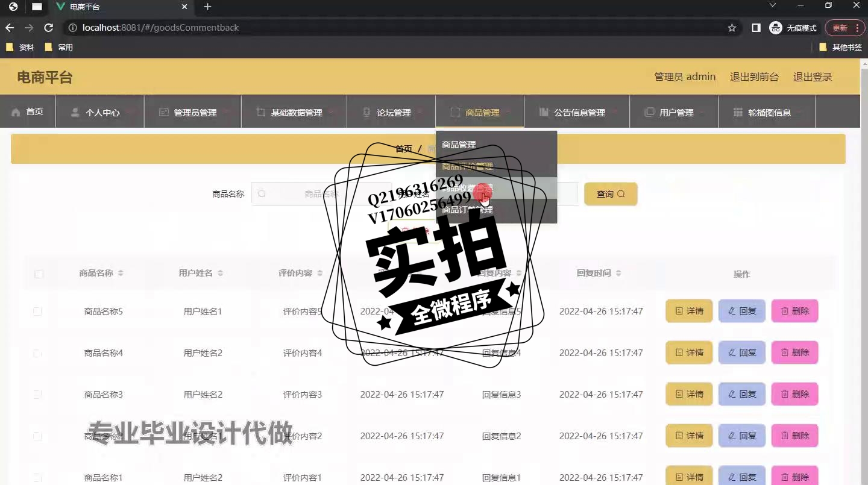This screenshot has height=485, width=868.
Task: Click the 首页 breadcrumb link
Action: pos(404,149)
